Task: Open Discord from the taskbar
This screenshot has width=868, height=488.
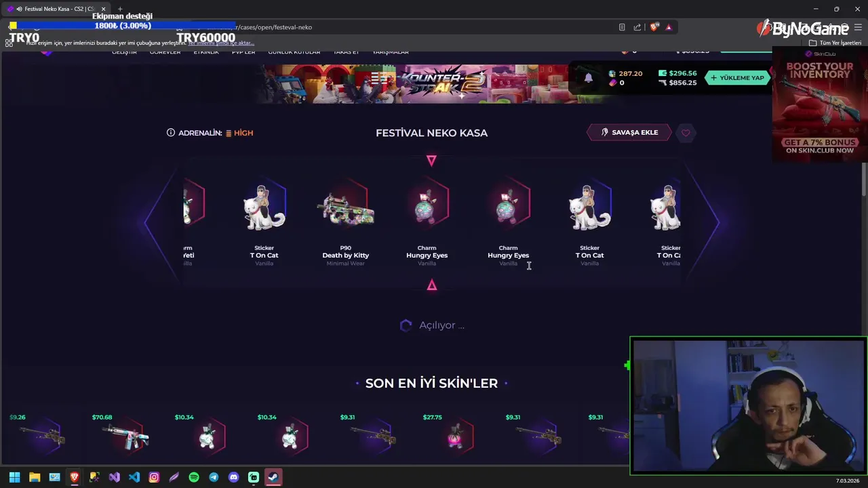Action: tap(234, 477)
